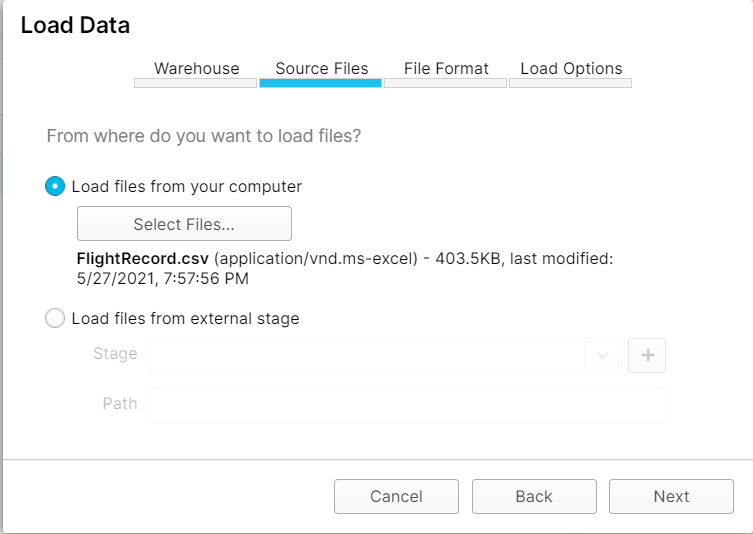The width and height of the screenshot is (753, 534).
Task: Jump to the File Format step
Action: point(446,68)
